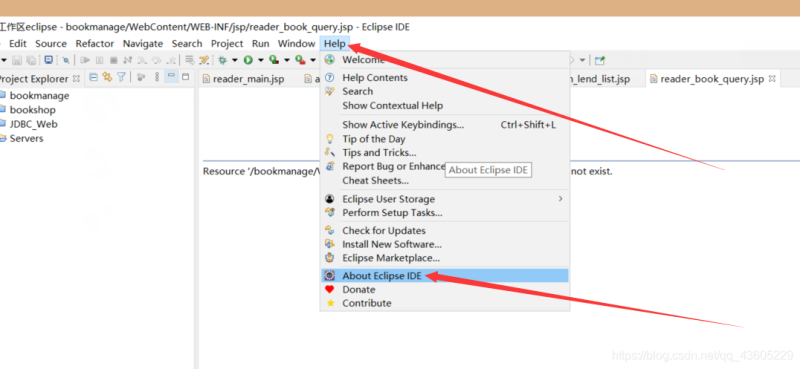This screenshot has width=800, height=369.
Task: Select Show Contextual Help
Action: coord(444,106)
